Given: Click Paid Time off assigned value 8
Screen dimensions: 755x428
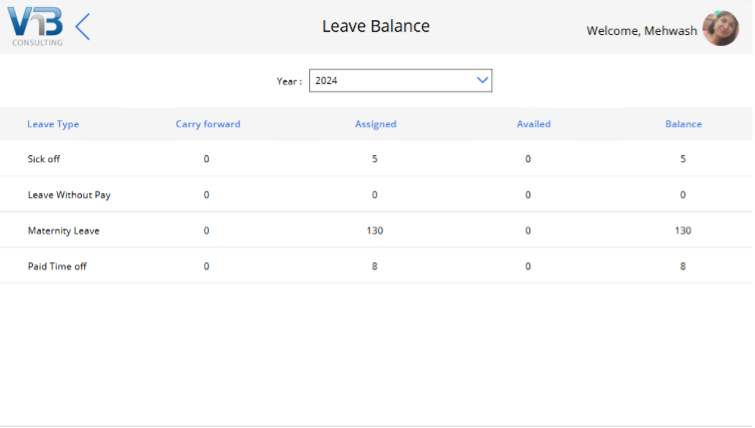Looking at the screenshot, I should 375,266.
